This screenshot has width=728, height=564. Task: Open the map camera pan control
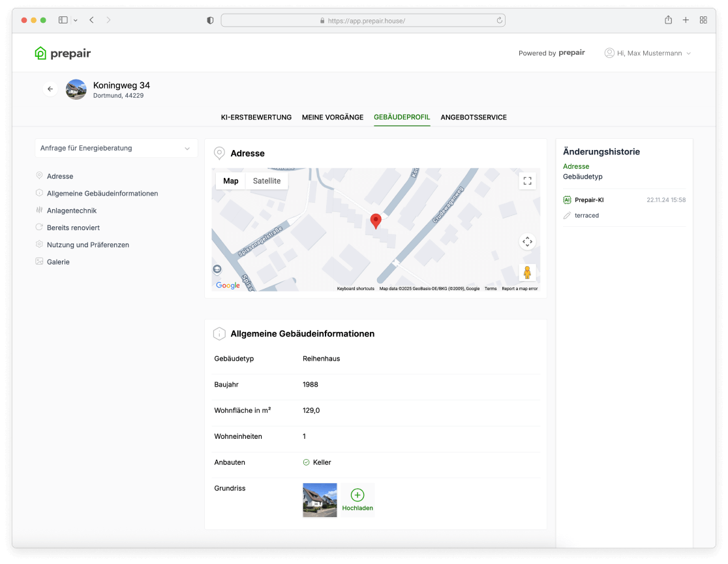tap(528, 241)
